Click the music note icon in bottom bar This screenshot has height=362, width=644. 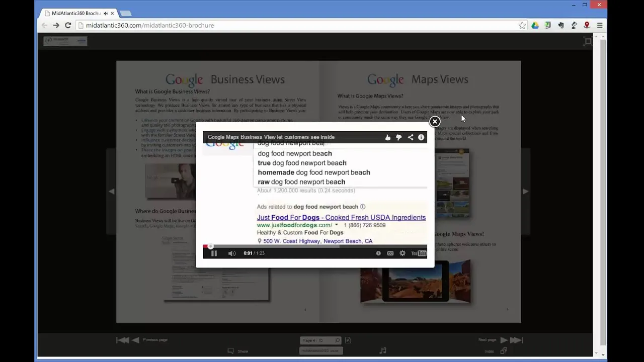pyautogui.click(x=383, y=350)
